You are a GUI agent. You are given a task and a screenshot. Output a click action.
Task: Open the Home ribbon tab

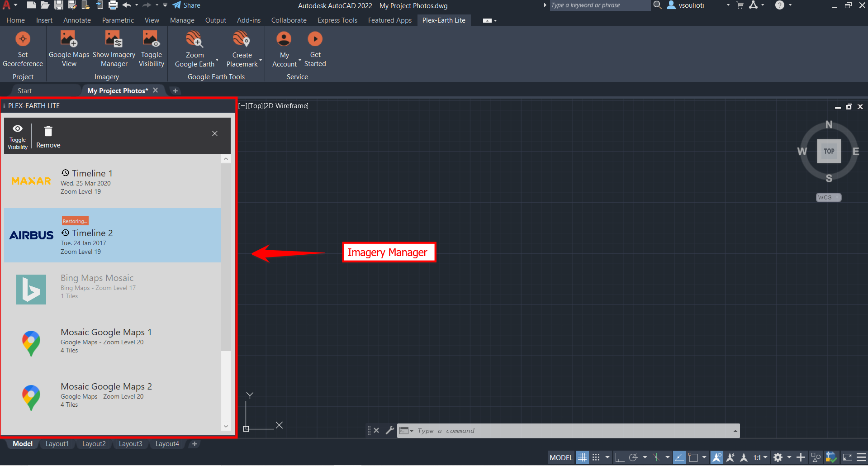[16, 20]
